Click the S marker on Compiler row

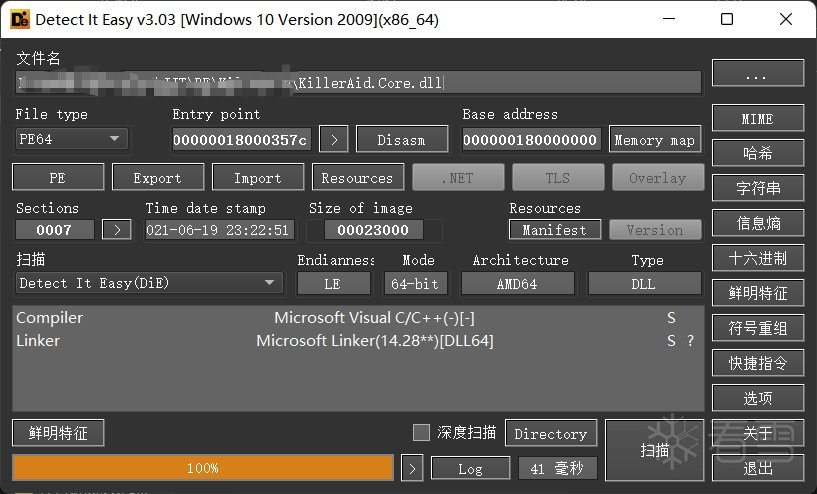pos(671,317)
